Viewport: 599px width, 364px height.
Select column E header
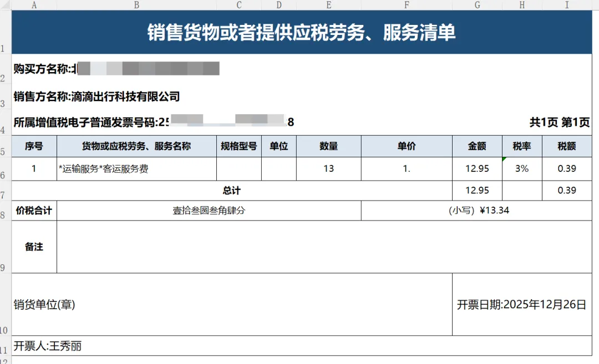coord(328,5)
